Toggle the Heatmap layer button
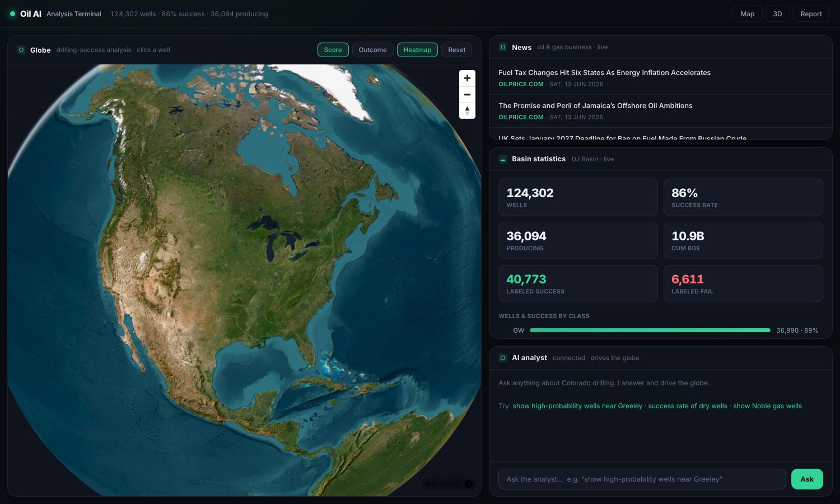The image size is (840, 504). (x=417, y=50)
